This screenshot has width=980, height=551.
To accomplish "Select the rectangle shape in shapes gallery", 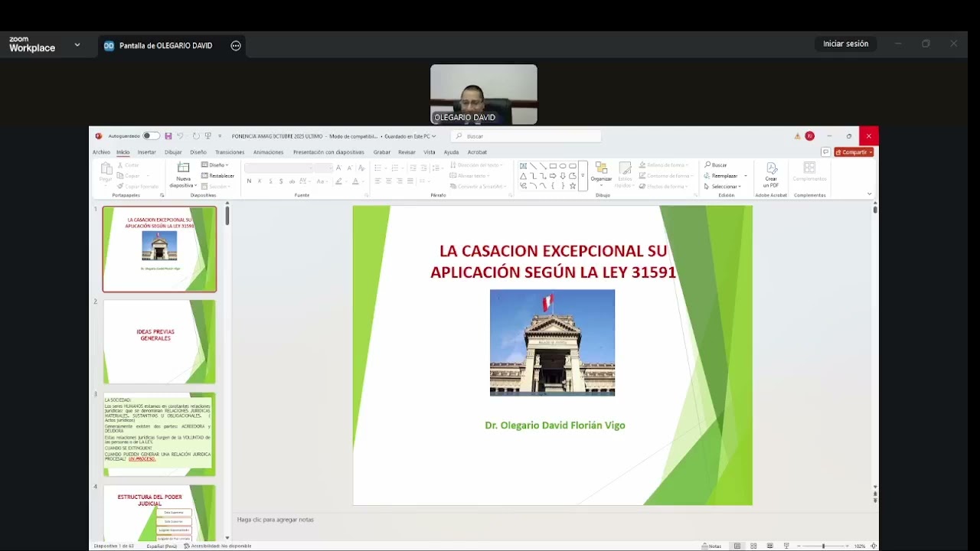I will coord(553,166).
